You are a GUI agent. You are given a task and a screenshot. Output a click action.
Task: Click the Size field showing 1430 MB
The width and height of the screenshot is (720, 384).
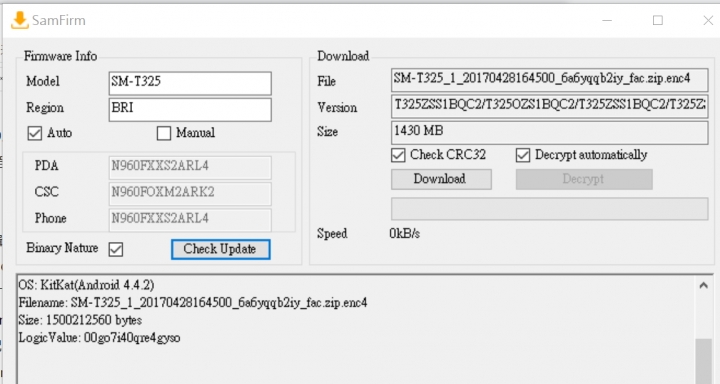click(x=550, y=132)
